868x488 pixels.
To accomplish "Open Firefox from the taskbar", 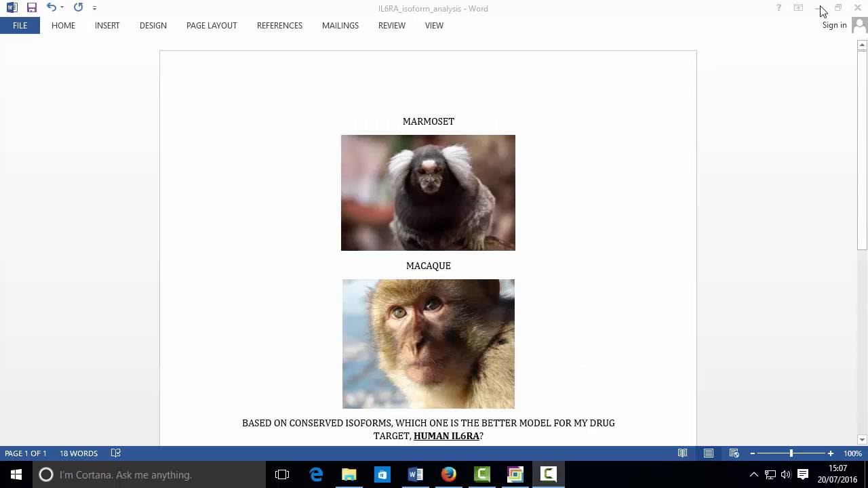I will [449, 474].
